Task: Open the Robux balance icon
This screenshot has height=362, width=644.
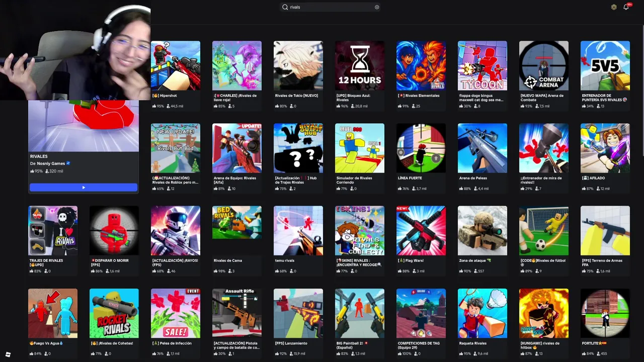Action: [x=614, y=7]
